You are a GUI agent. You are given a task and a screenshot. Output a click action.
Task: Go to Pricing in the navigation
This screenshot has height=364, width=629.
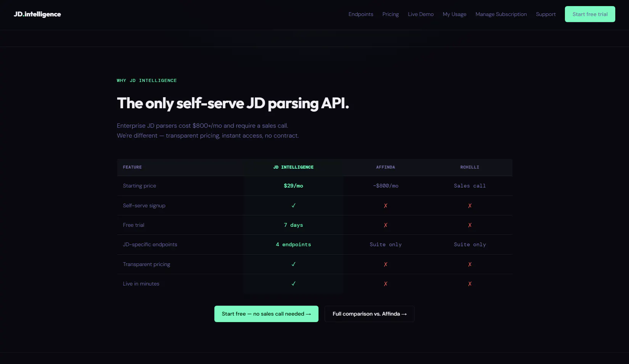pyautogui.click(x=391, y=14)
